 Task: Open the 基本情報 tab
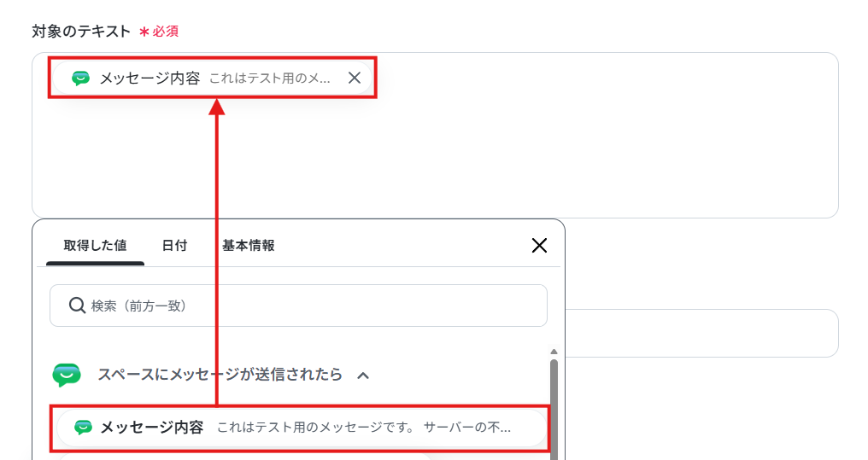coord(249,246)
